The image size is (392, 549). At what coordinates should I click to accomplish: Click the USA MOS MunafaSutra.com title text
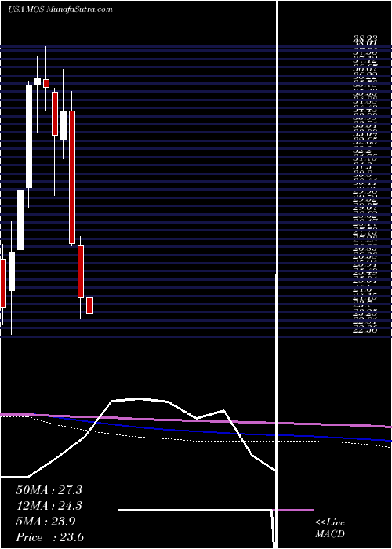pos(60,9)
